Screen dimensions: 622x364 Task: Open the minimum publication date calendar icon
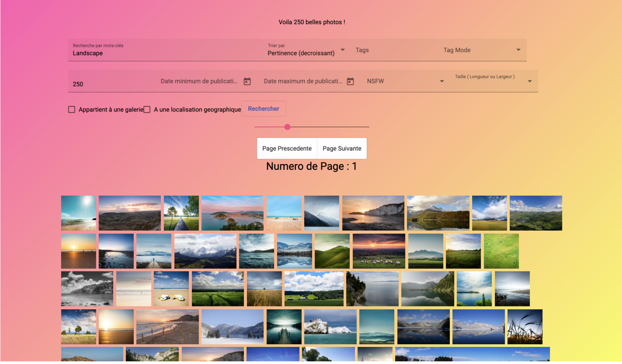(x=247, y=82)
